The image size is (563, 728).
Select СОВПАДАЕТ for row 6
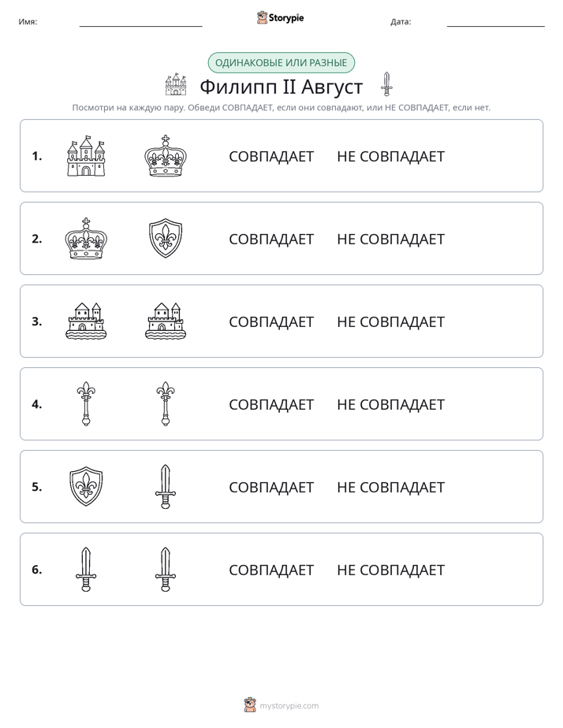(x=271, y=570)
